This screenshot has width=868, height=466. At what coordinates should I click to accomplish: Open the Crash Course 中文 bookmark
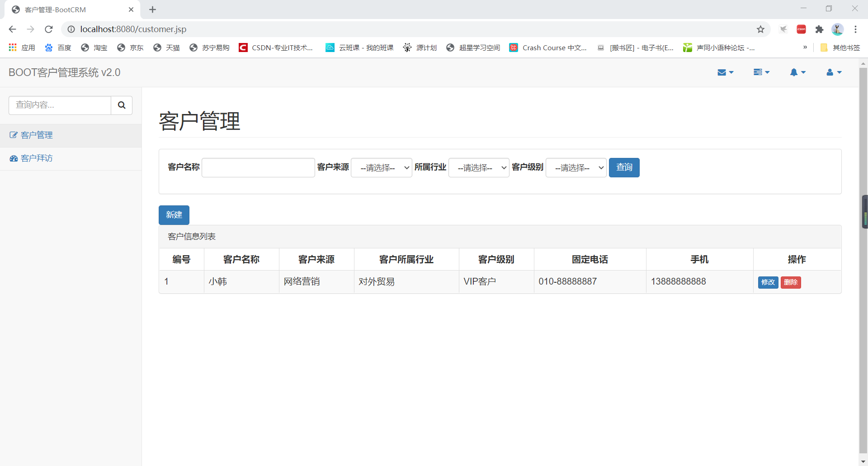pyautogui.click(x=548, y=48)
